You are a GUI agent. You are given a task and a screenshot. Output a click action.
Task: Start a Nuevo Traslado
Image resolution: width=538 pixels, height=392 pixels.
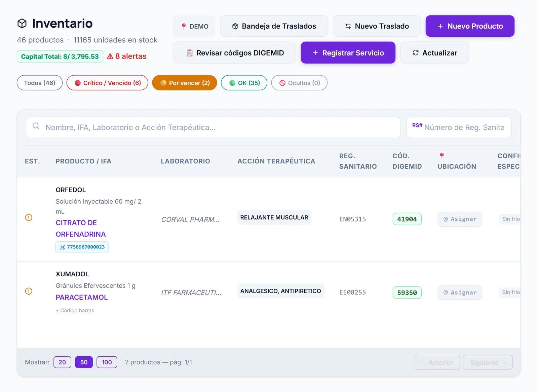[377, 26]
